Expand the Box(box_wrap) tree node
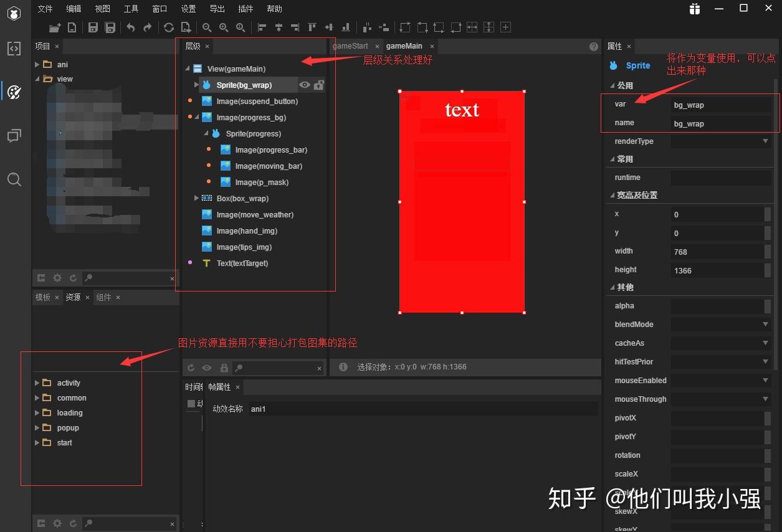 click(196, 198)
